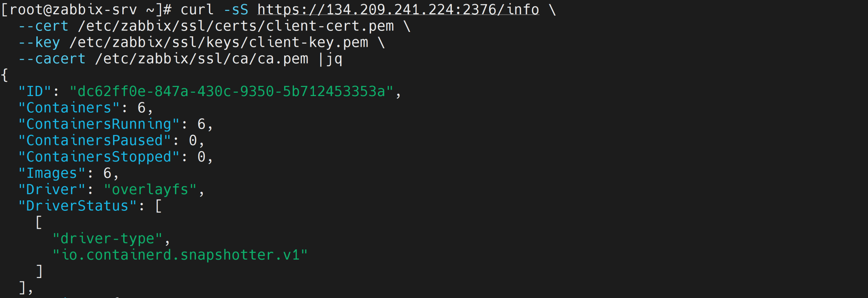Click the "ContainersStopped" key
Image resolution: width=868 pixels, height=298 pixels.
click(x=99, y=157)
